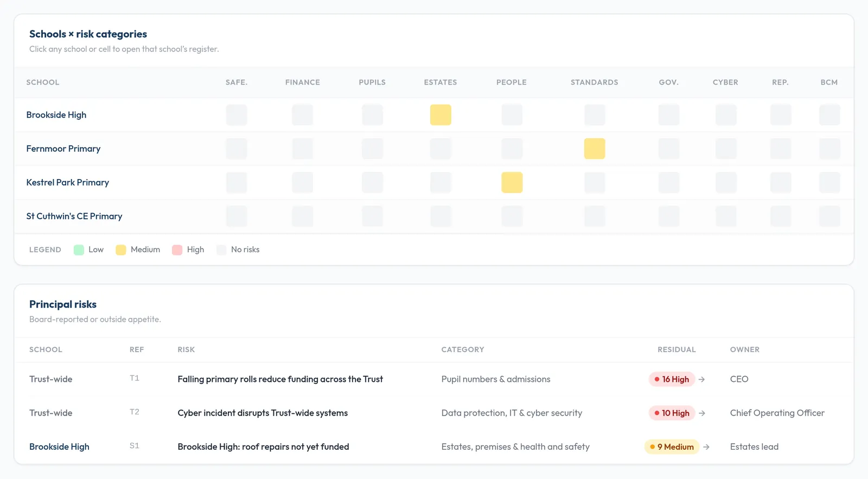
Task: Open Brookside High link in Principal risks
Action: click(x=59, y=447)
